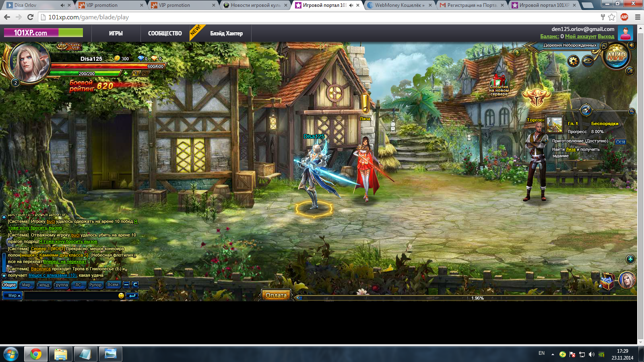Click the play arrow left of location banner
The height and width of the screenshot is (362, 644).
(x=517, y=52)
